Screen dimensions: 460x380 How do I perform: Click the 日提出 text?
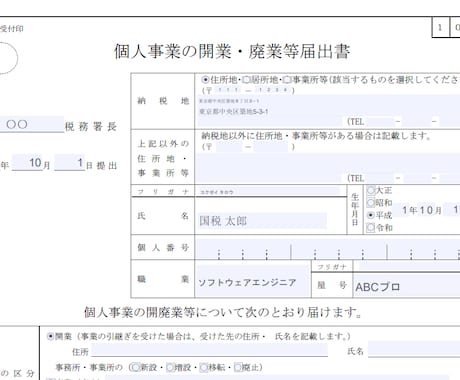(102, 166)
